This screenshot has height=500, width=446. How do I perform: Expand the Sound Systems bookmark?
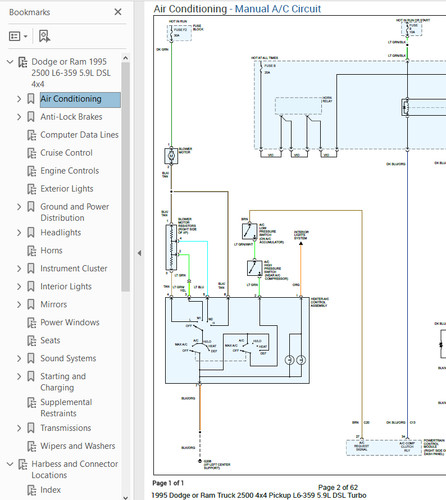(19, 359)
